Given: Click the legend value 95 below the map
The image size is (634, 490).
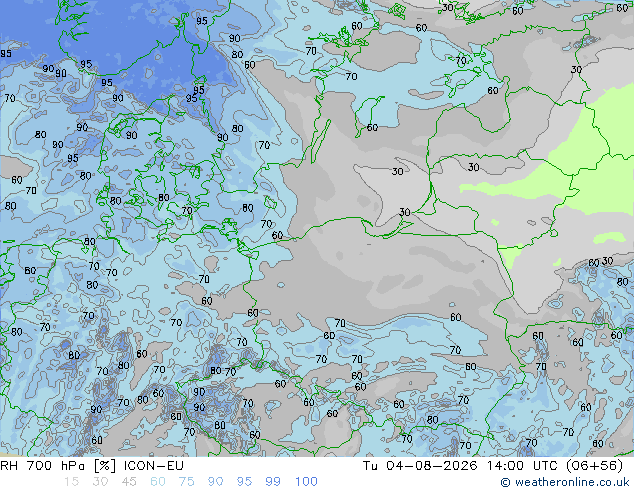Looking at the screenshot, I should 244,482.
